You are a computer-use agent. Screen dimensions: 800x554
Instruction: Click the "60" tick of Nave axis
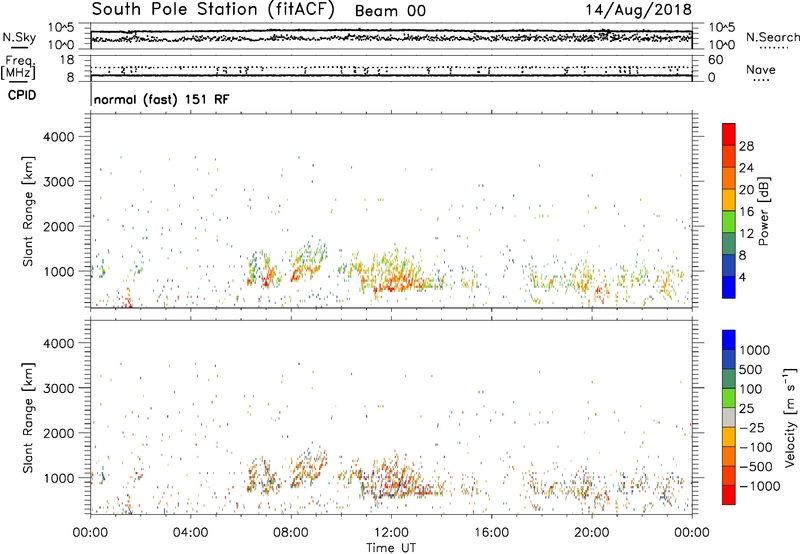pos(715,60)
